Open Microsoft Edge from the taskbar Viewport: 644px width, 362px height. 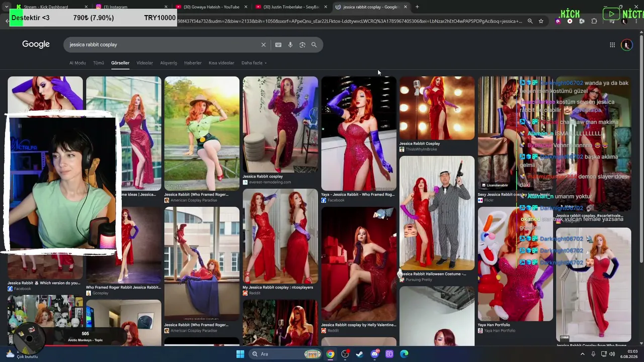click(404, 354)
